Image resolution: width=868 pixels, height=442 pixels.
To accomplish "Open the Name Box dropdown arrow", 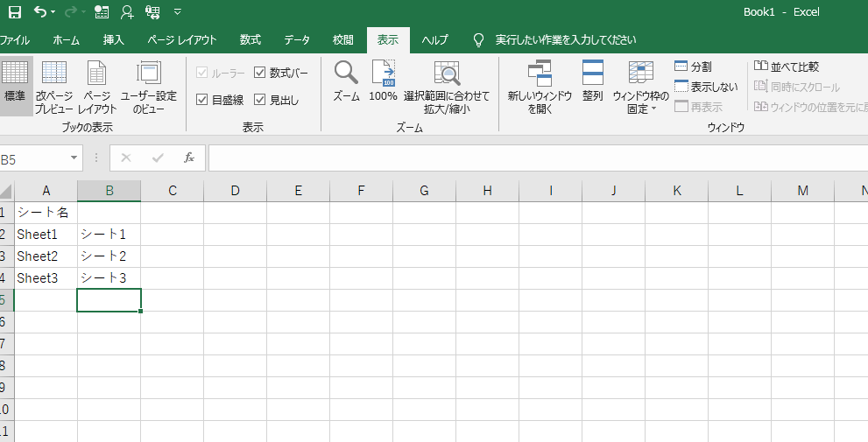I will click(74, 158).
